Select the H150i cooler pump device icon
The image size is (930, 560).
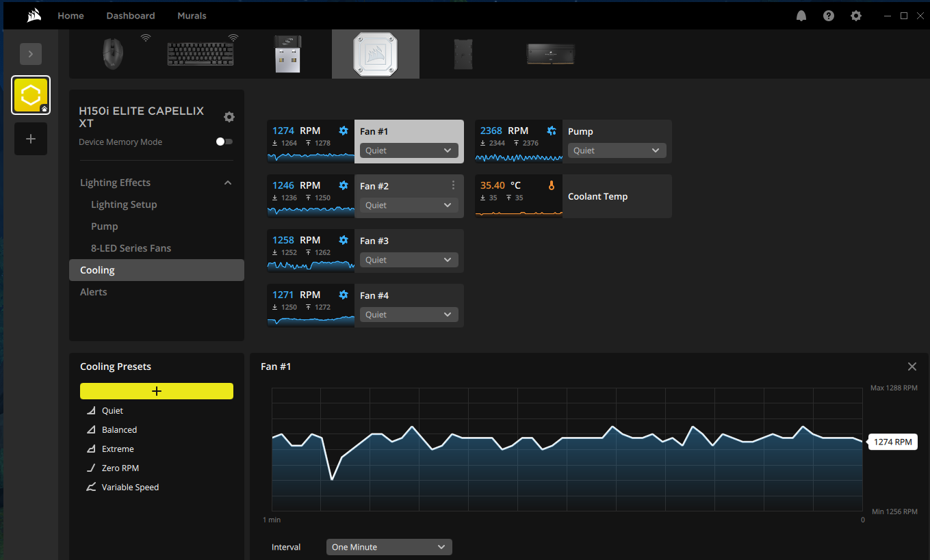pyautogui.click(x=376, y=54)
